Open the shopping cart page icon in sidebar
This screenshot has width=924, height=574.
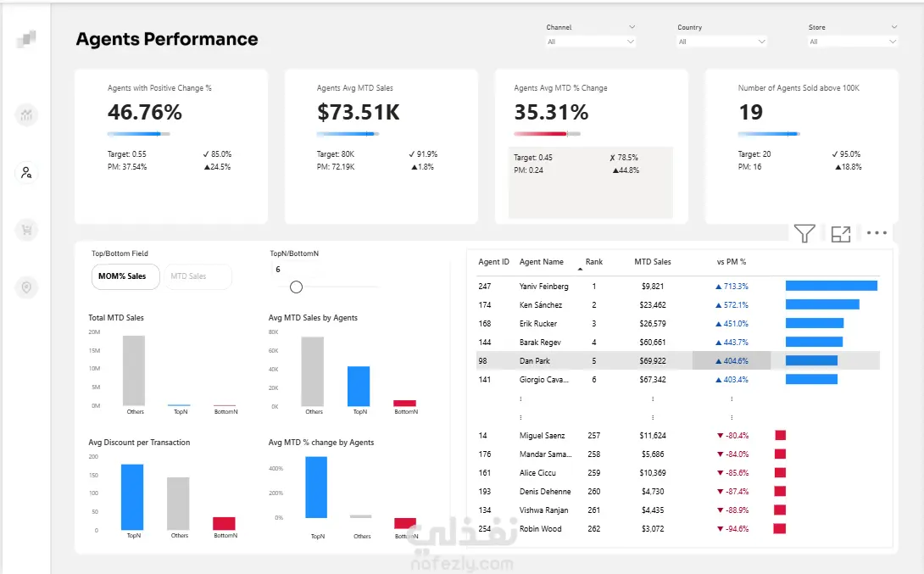[x=26, y=230]
